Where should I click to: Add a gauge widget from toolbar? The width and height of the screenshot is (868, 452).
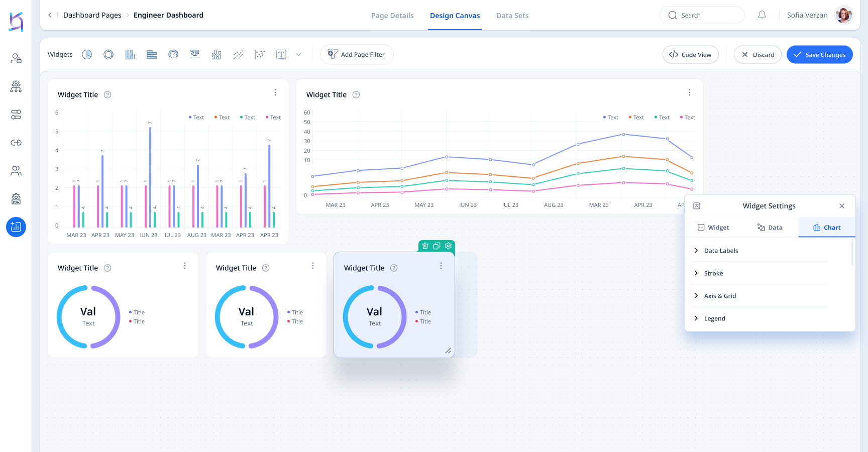tap(173, 55)
